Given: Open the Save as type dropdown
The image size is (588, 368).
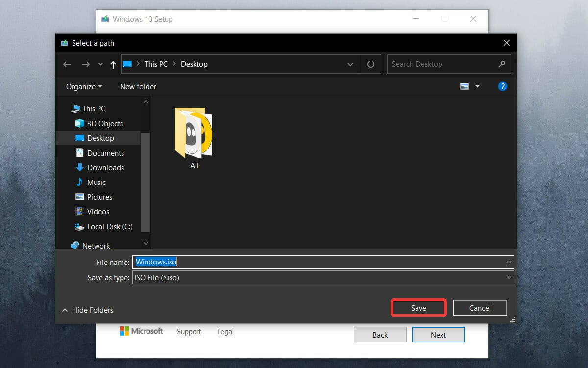Looking at the screenshot, I should click(x=323, y=278).
